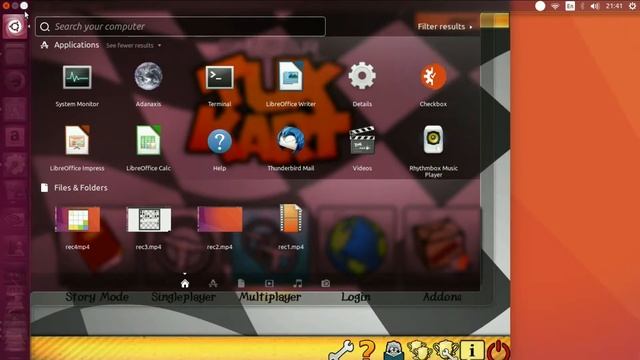Open the rec2.mp4 file
Screen dimensions: 640x360
[220, 219]
